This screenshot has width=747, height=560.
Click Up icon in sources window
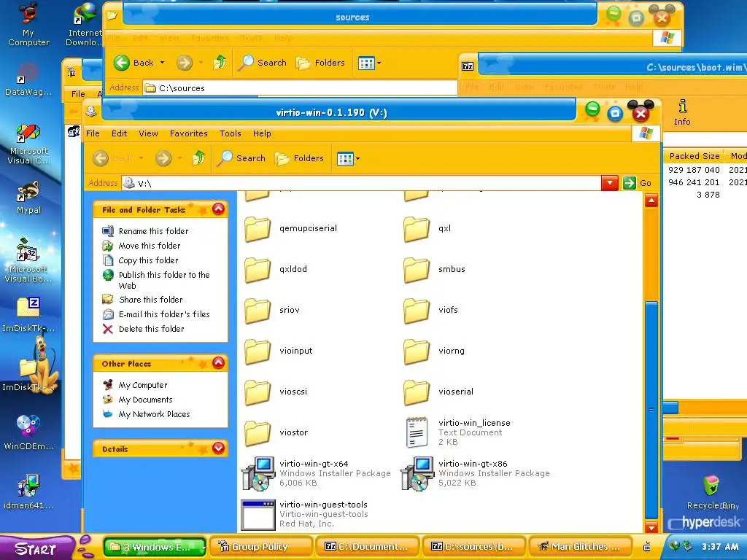click(220, 63)
